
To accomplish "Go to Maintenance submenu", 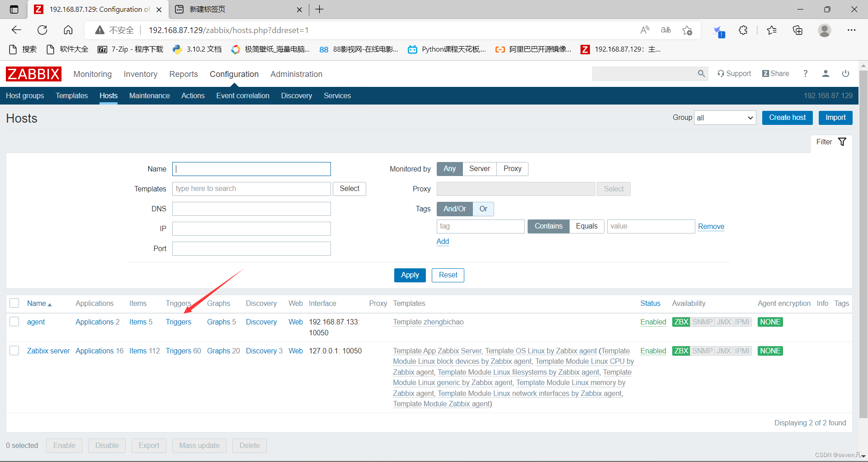I will point(150,95).
